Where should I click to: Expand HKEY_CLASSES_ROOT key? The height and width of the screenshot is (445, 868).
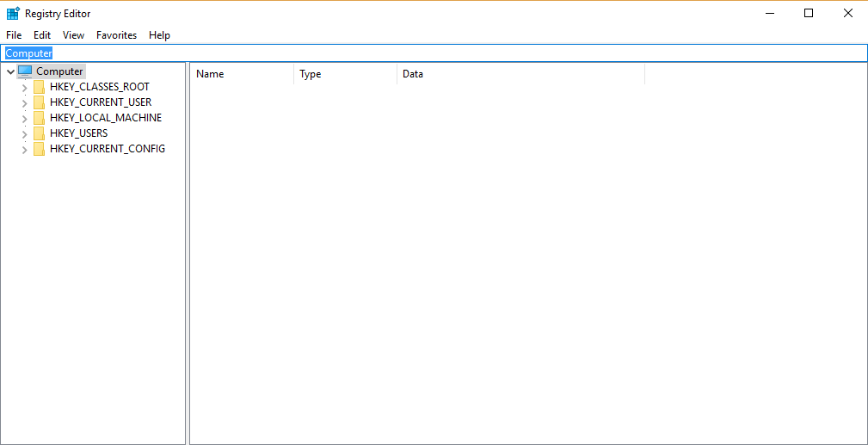[24, 88]
